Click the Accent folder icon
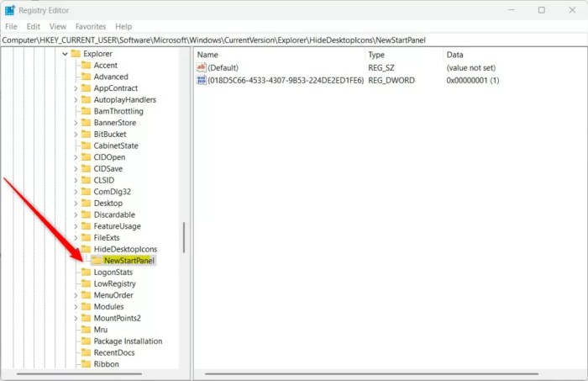588x381 pixels. pyautogui.click(x=87, y=66)
